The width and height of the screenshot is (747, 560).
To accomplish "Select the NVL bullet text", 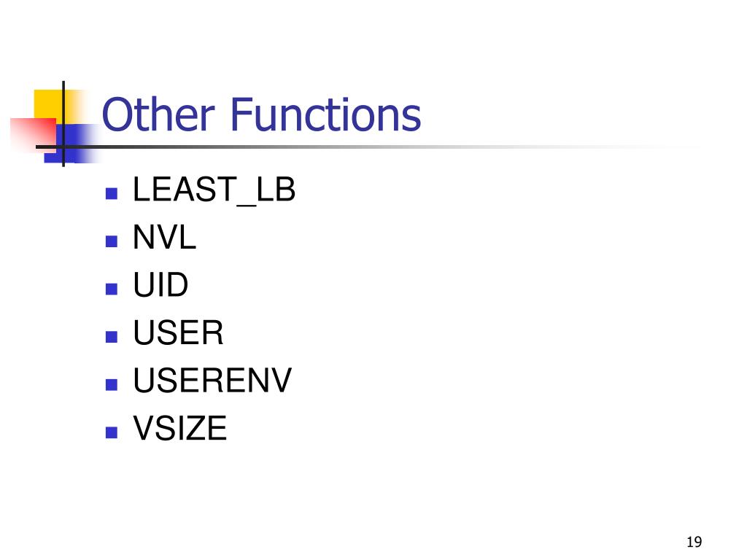I will [164, 237].
